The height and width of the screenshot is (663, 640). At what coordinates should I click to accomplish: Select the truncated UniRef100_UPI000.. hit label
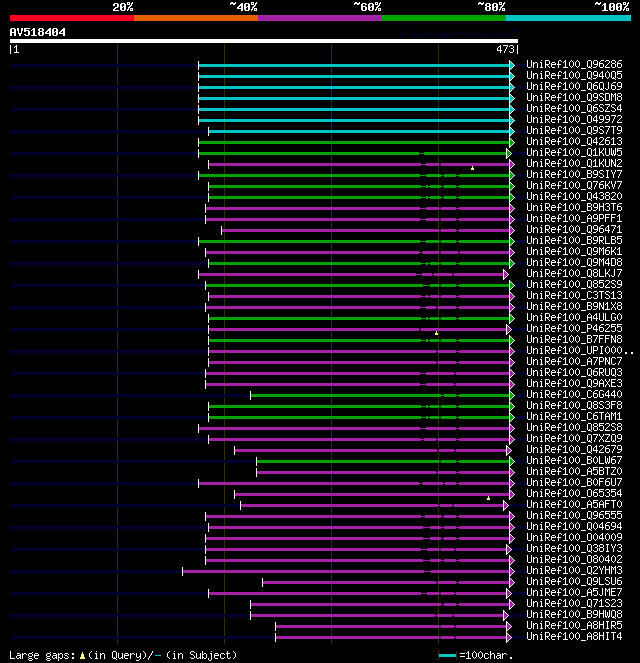pyautogui.click(x=580, y=350)
